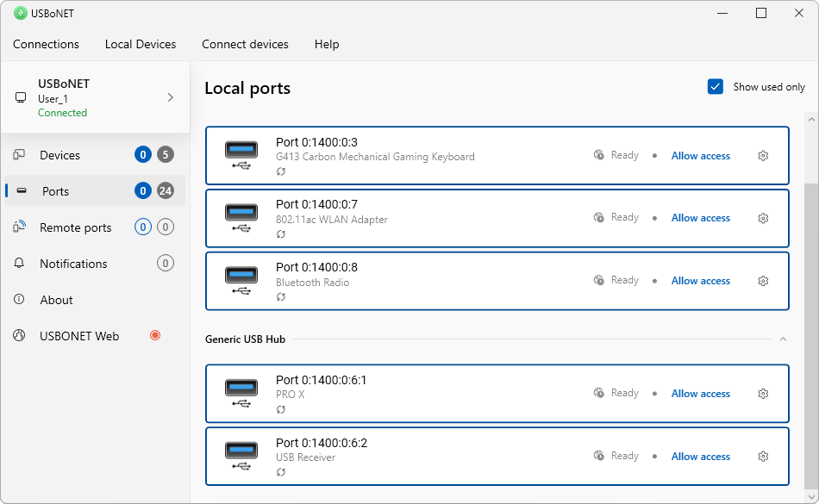Click refresh icon under G413 Carbon keyboard
The width and height of the screenshot is (819, 504).
click(281, 172)
